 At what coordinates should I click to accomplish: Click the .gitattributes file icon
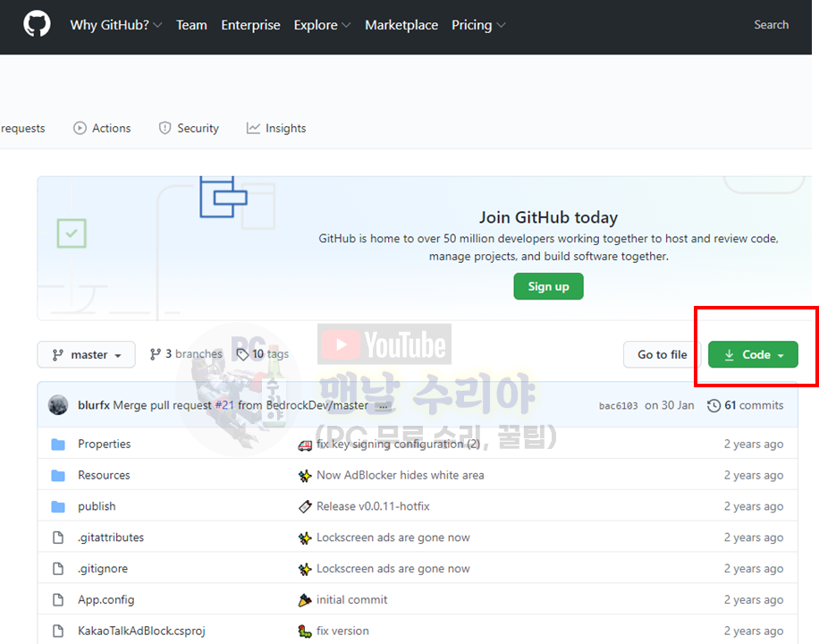tap(58, 538)
